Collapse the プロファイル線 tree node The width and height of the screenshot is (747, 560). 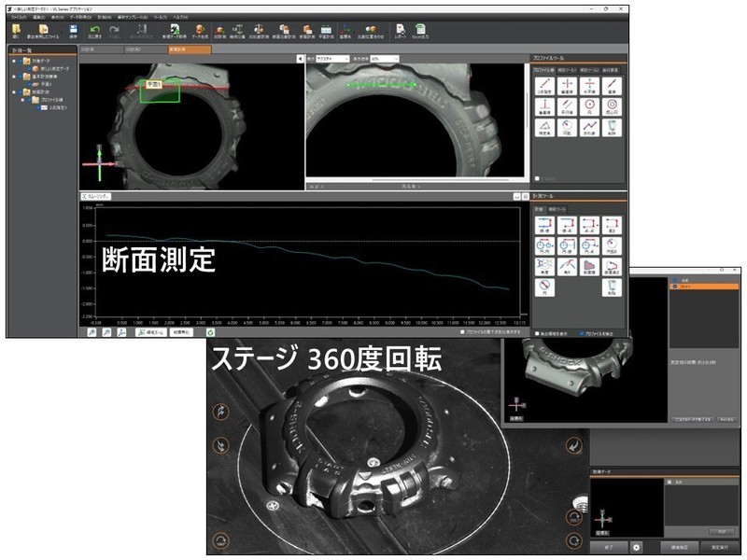point(22,100)
